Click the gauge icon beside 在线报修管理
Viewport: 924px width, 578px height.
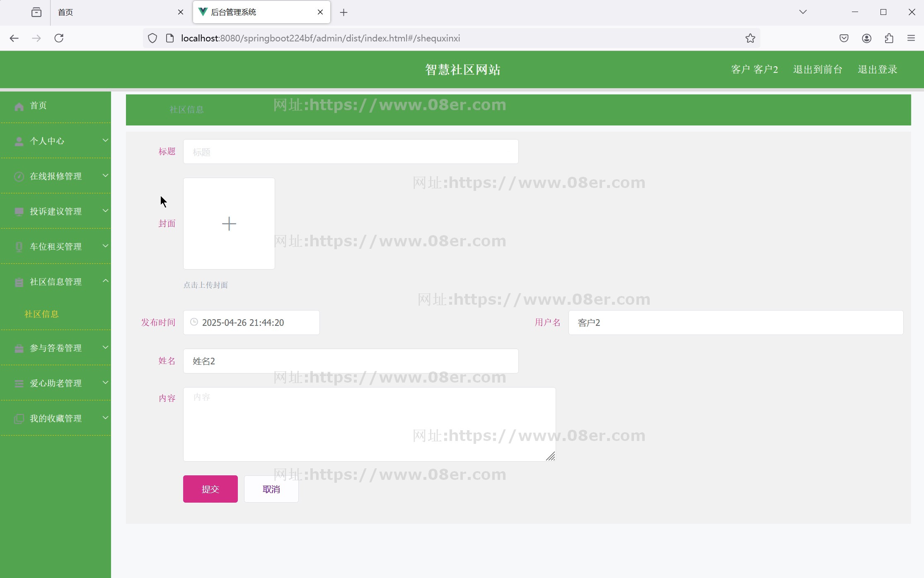pos(19,177)
